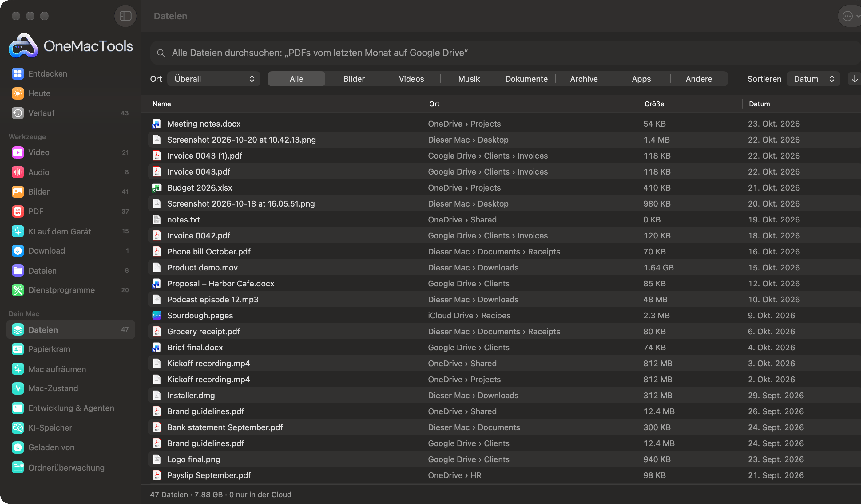Screen dimensions: 861x504
Task: Click the OneMacTools logo
Action: pyautogui.click(x=71, y=45)
